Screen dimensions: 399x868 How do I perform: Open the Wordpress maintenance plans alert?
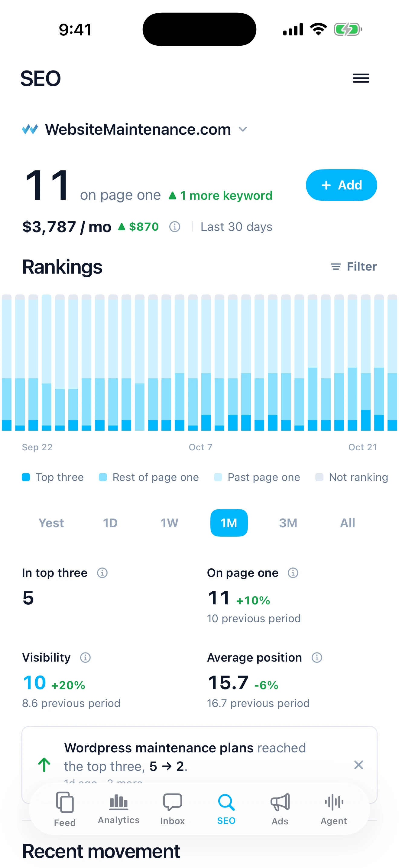199,764
